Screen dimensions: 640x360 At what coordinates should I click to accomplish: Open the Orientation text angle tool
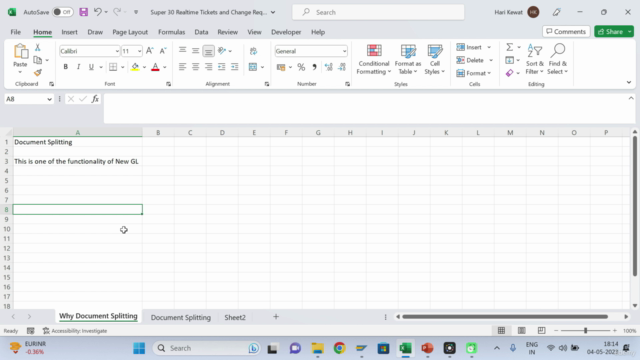click(222, 51)
